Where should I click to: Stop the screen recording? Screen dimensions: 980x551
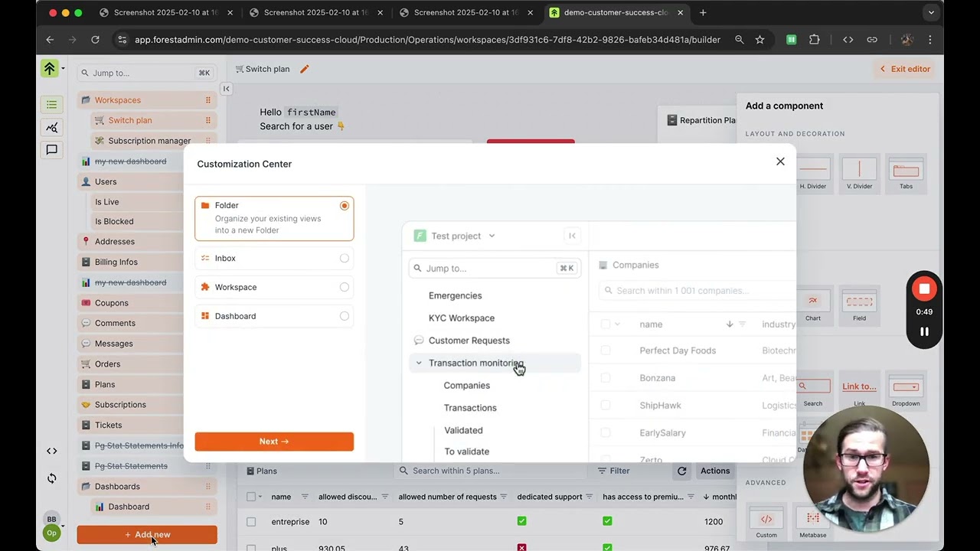click(924, 289)
